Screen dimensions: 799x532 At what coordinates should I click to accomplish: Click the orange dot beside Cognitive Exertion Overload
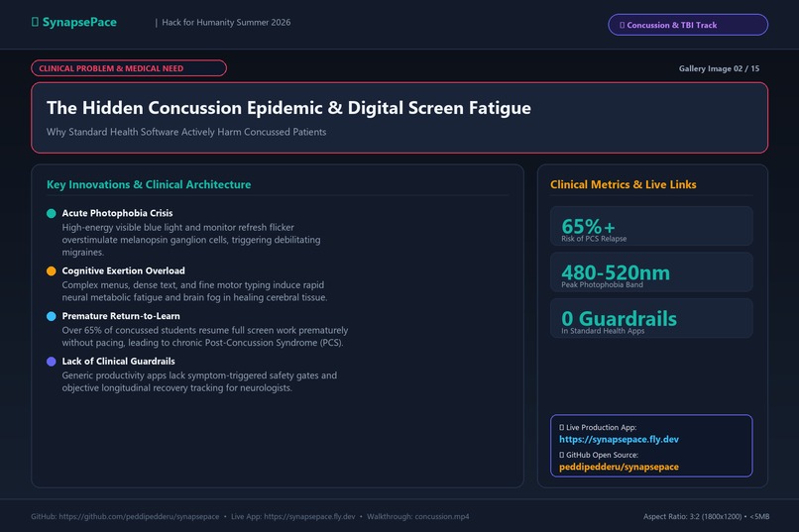(x=51, y=270)
